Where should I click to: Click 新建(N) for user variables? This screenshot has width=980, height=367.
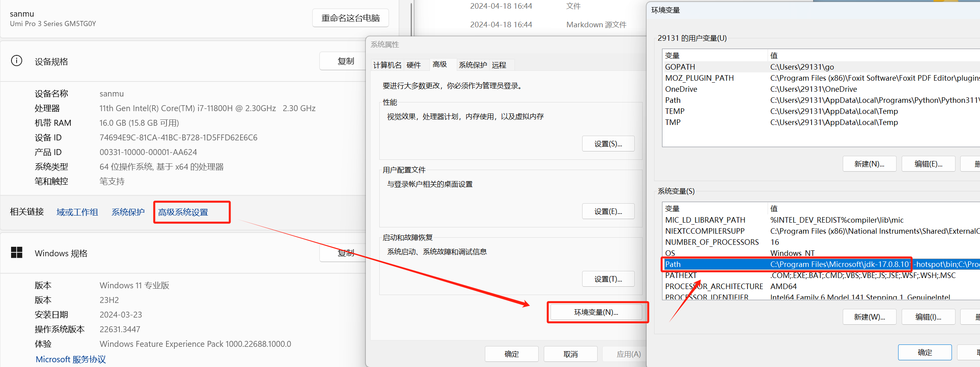pos(869,163)
